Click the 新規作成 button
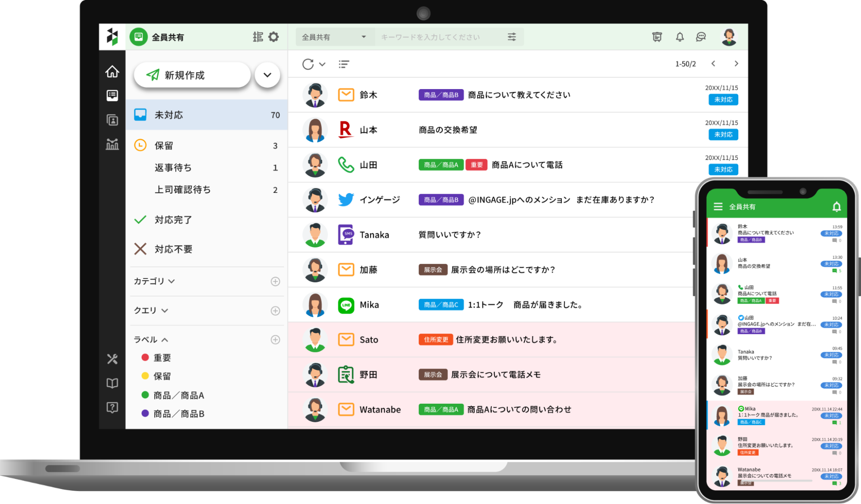Viewport: 861px width, 504px height. (x=192, y=75)
